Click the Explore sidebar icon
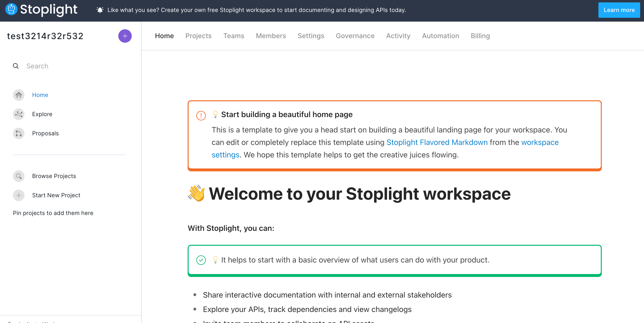The image size is (644, 323). click(x=18, y=114)
